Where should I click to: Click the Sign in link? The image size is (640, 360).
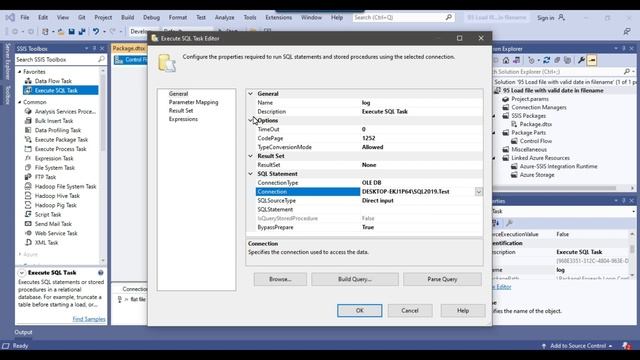[546, 18]
